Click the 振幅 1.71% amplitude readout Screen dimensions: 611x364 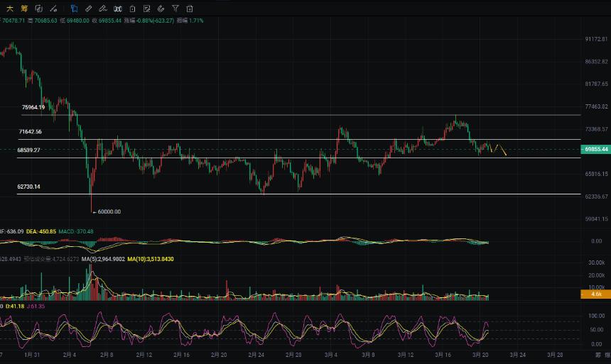[190, 21]
